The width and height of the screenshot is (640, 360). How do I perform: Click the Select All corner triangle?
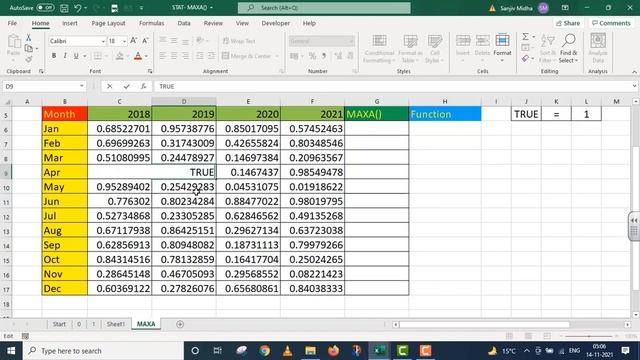[6, 101]
